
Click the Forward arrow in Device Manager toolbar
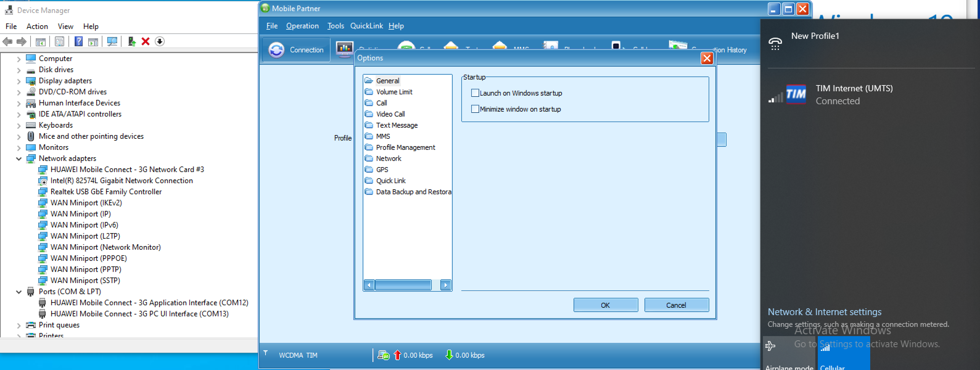(x=22, y=41)
